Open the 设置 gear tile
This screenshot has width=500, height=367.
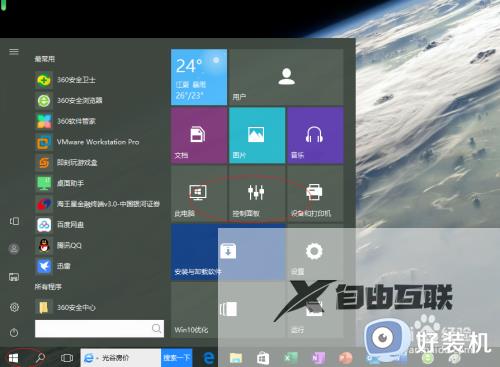coord(315,252)
